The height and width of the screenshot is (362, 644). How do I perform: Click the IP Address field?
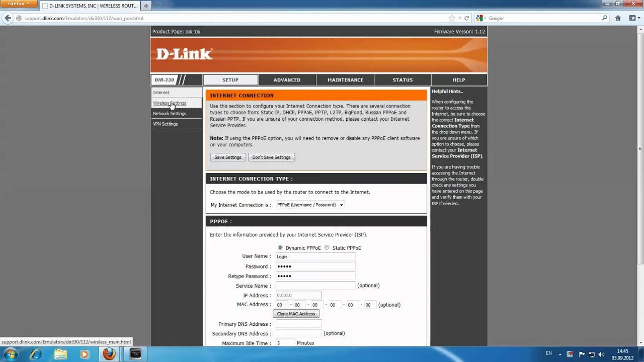(298, 295)
